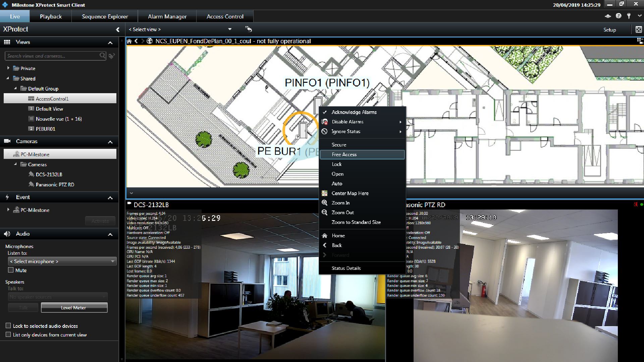The width and height of the screenshot is (644, 362).
Task: Check Lock to selected audio devices
Action: click(8, 325)
